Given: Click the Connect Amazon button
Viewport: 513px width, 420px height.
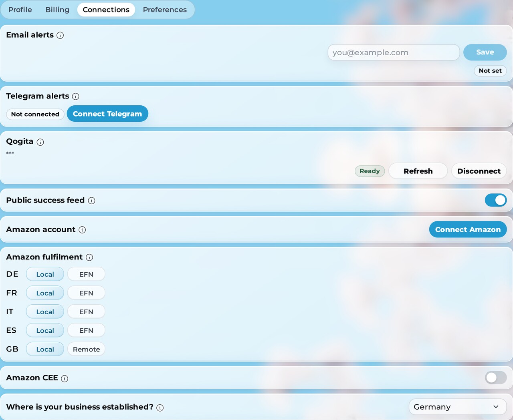Looking at the screenshot, I should pyautogui.click(x=468, y=229).
